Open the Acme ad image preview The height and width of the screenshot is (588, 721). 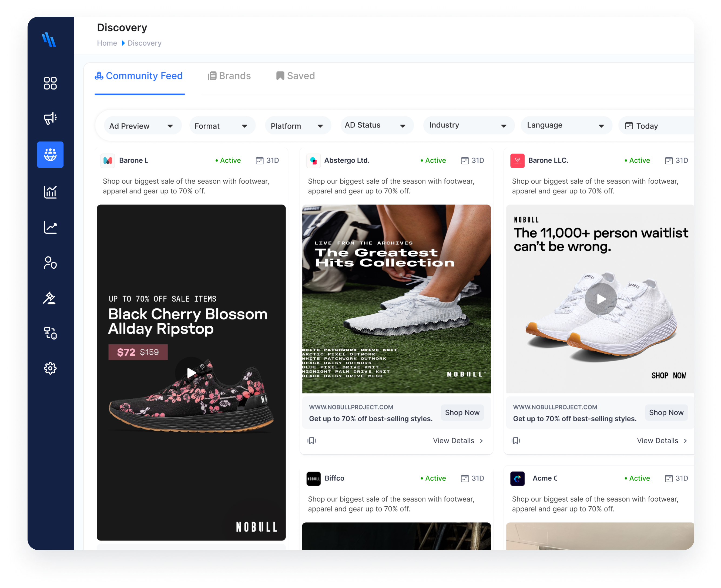click(600, 536)
